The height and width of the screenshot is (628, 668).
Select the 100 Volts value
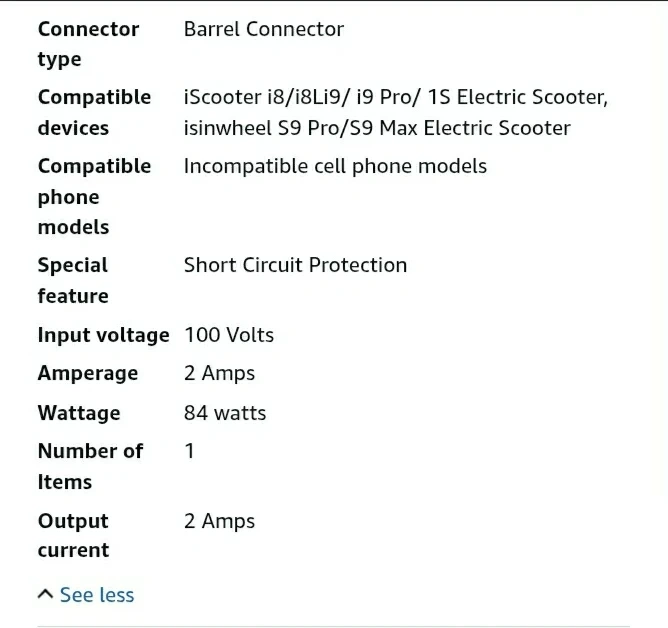(x=228, y=335)
